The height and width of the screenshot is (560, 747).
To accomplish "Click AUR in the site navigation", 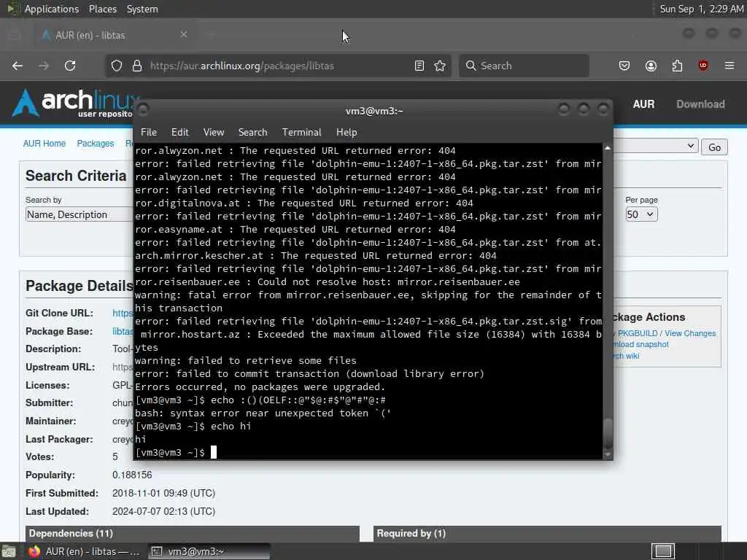I will (643, 104).
